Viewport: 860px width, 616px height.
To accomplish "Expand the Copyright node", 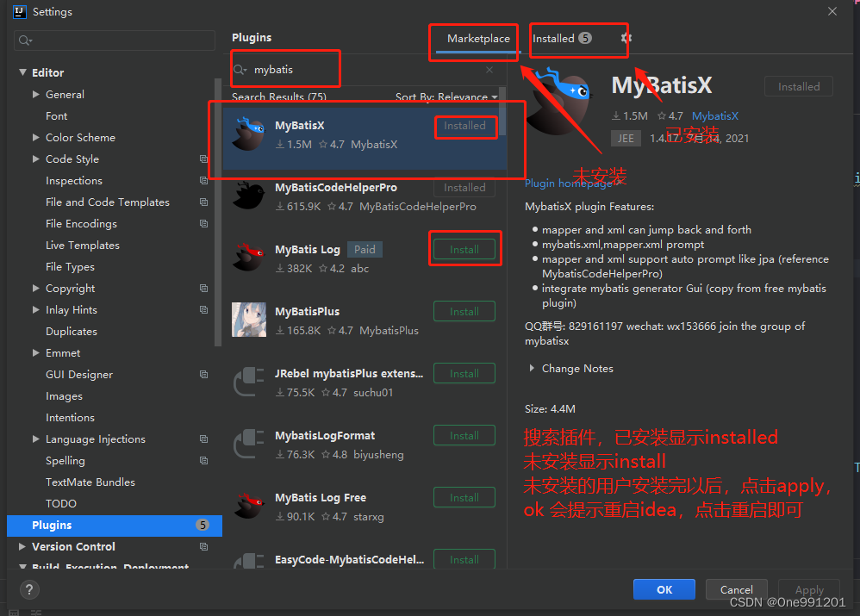I will pos(35,288).
